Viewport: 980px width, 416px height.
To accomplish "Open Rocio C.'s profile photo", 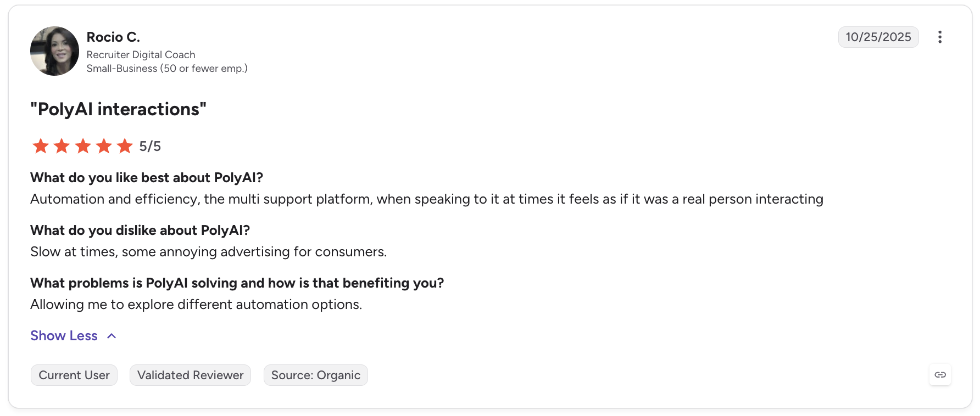I will tap(54, 51).
